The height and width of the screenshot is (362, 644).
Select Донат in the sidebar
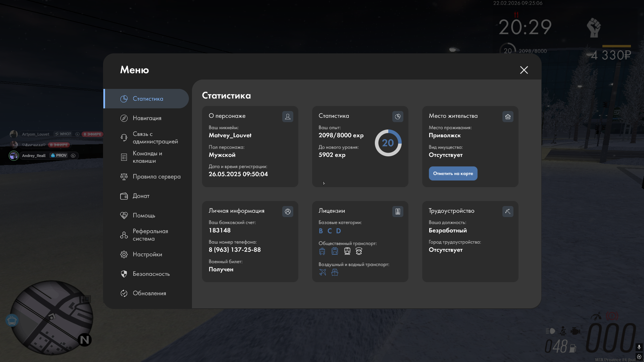(x=141, y=196)
